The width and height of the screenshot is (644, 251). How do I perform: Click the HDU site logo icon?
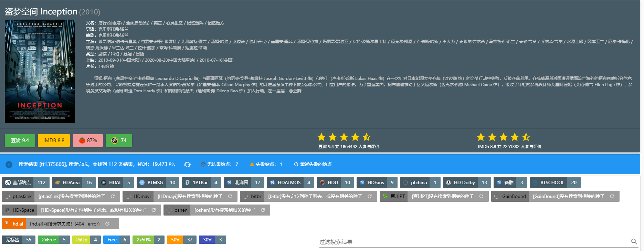click(322, 182)
